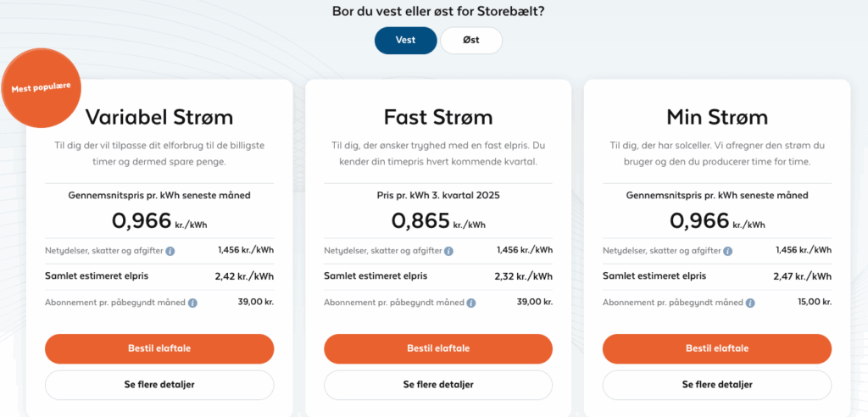This screenshot has width=868, height=417.
Task: Show more details for Fast Strøm
Action: tap(438, 385)
